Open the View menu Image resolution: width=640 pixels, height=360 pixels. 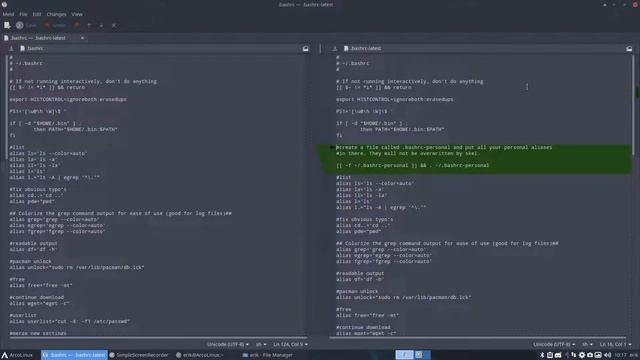pos(77,14)
